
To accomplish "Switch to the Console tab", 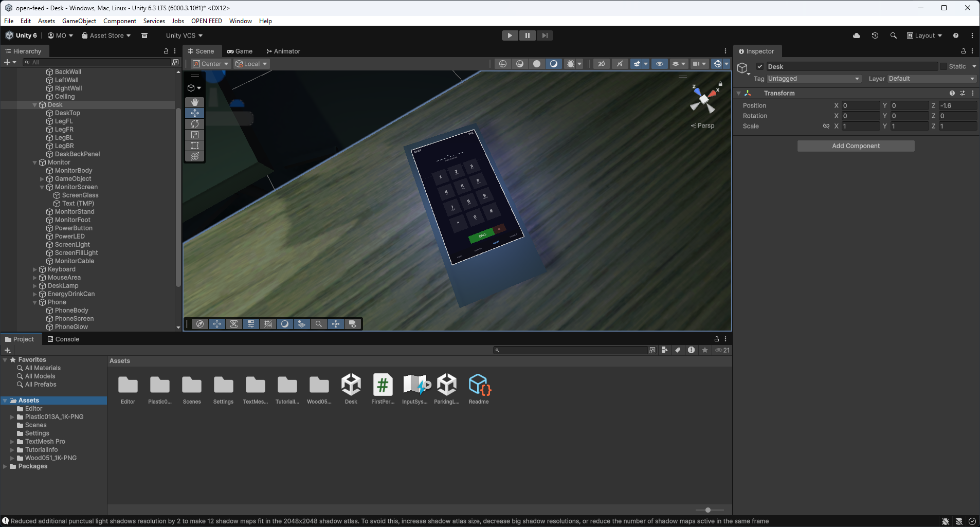I will [x=63, y=339].
